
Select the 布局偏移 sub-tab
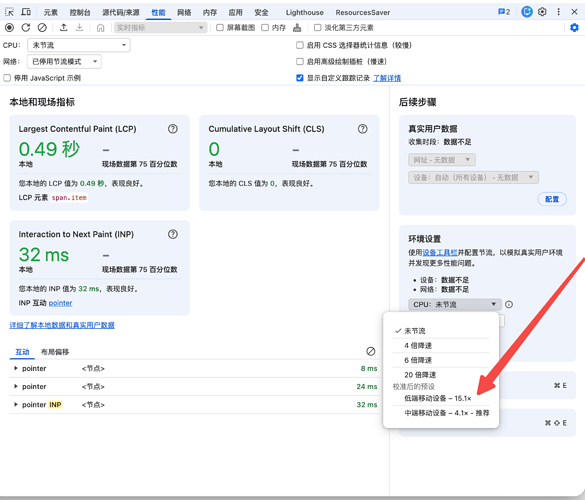click(x=55, y=352)
